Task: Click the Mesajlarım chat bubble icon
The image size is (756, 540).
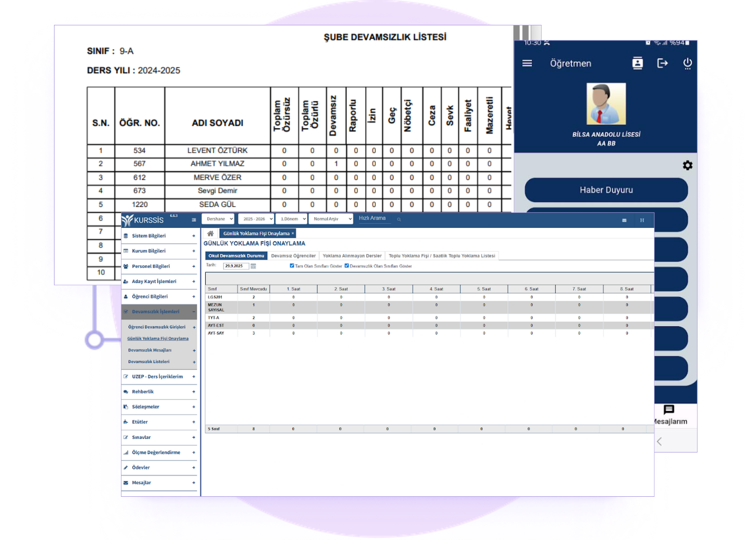Action: coord(669,410)
